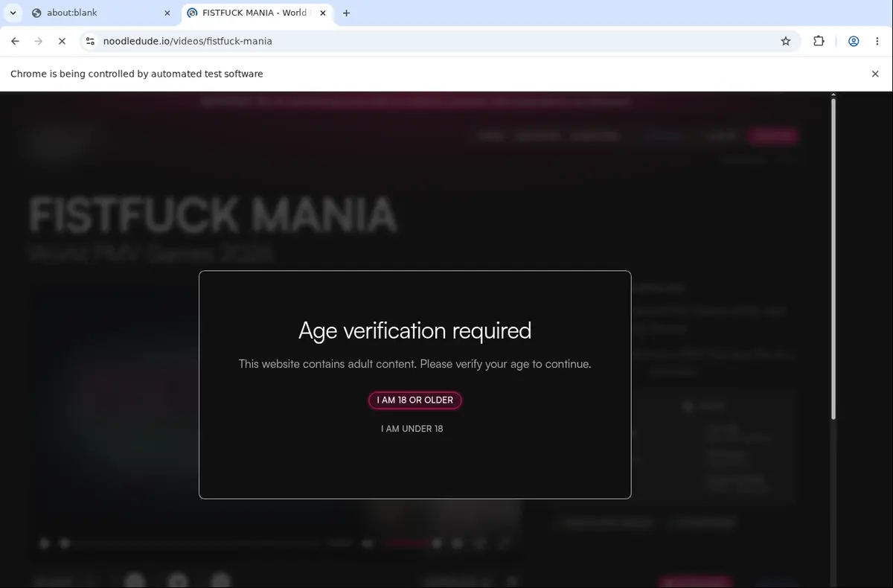The image size is (893, 588).
Task: Focus the noodledude.io address bar
Action: [439, 41]
